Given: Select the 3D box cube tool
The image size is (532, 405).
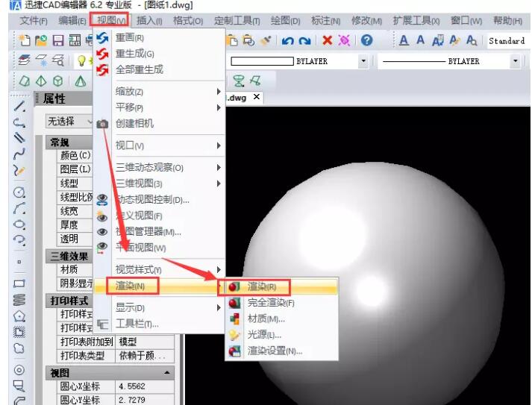Looking at the screenshot, I should (x=58, y=81).
